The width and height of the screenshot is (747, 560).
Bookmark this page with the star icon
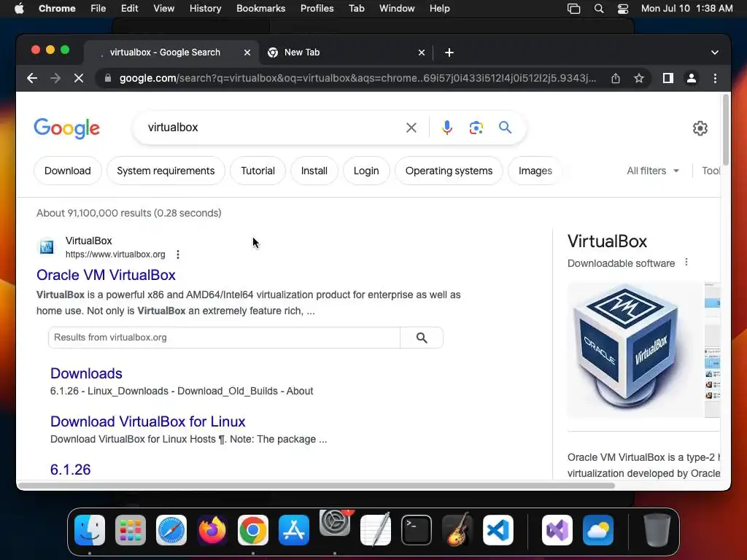click(x=639, y=78)
